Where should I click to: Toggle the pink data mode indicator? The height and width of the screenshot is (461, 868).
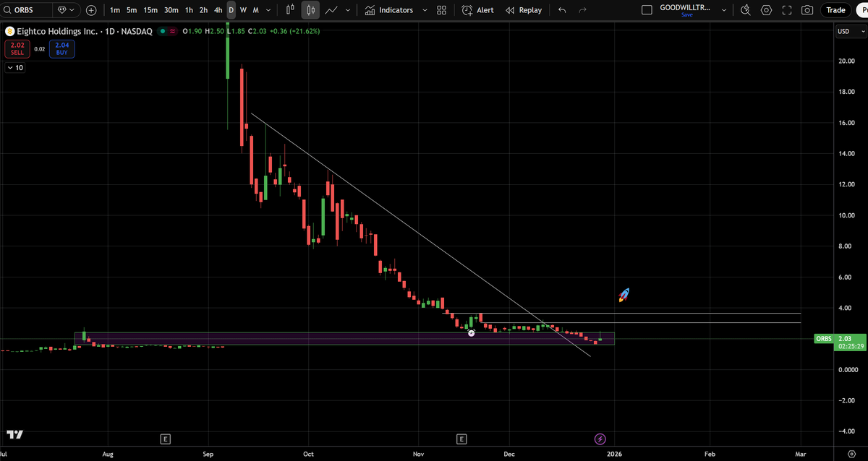coord(171,32)
